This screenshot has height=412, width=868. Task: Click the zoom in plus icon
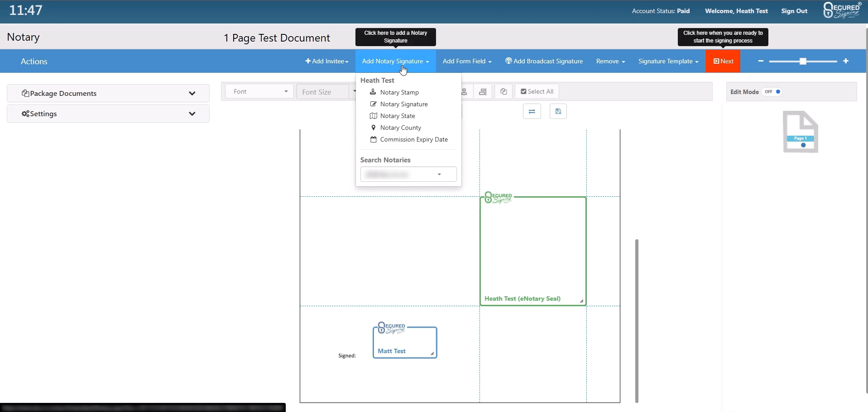click(x=846, y=61)
